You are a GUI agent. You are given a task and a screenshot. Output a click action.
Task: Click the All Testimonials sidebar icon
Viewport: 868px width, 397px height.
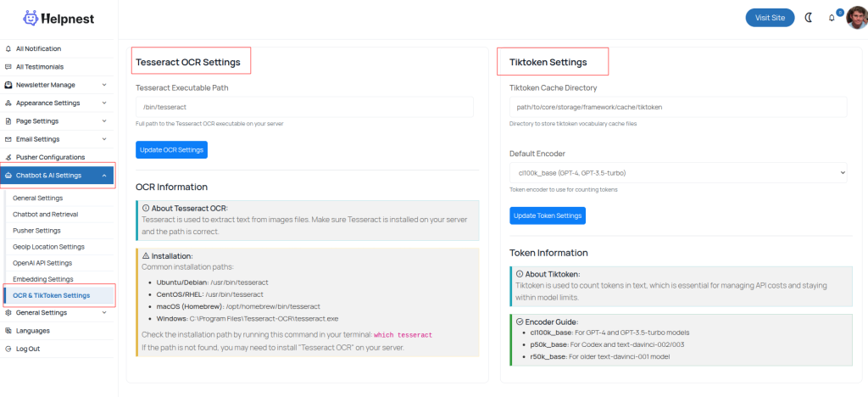pos(8,67)
